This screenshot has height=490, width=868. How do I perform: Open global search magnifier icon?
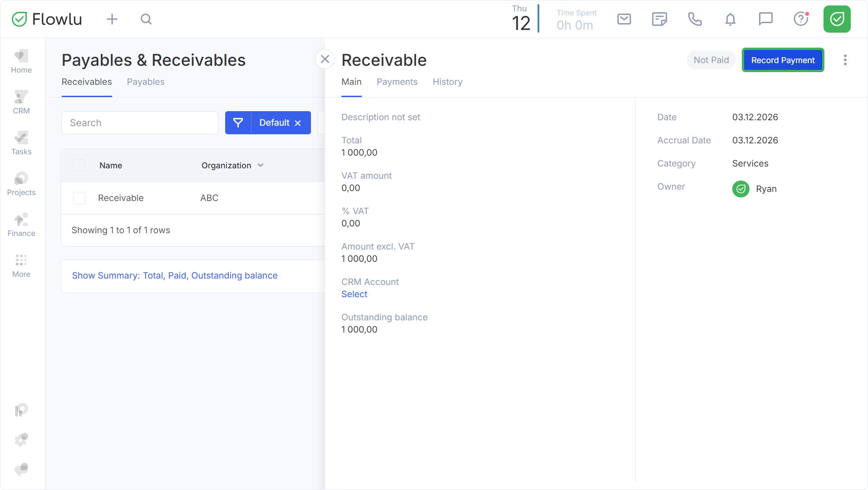(146, 19)
